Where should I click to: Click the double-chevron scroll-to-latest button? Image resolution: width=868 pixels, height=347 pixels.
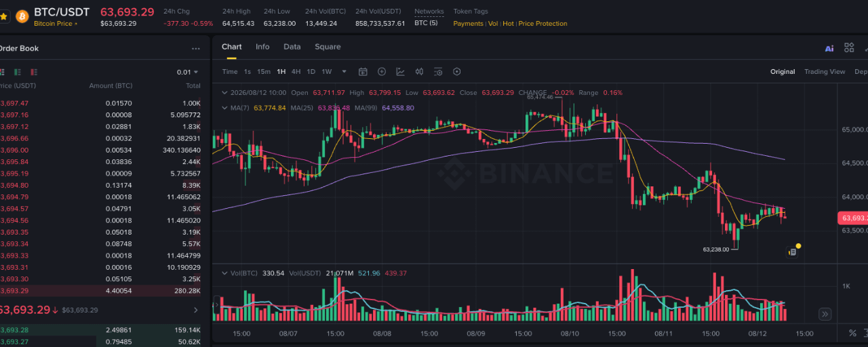point(825,314)
